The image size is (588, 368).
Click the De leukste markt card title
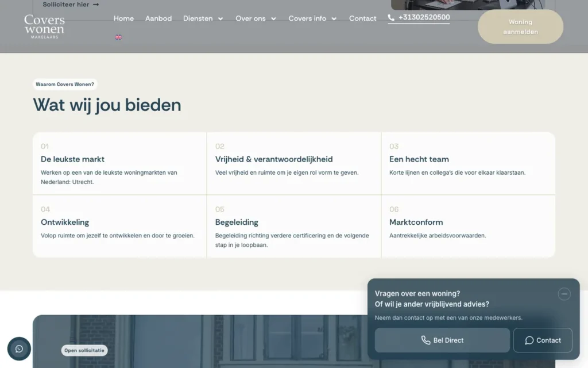point(73,159)
